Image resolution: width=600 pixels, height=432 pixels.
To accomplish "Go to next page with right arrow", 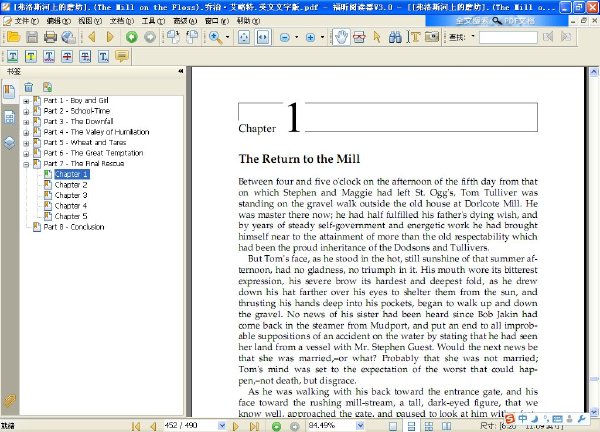I will [x=110, y=37].
